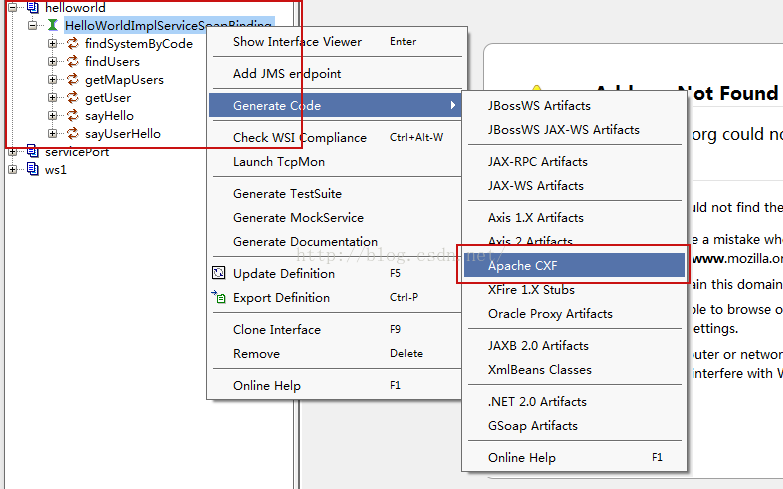Click the ws1 project icon

pyautogui.click(x=33, y=169)
